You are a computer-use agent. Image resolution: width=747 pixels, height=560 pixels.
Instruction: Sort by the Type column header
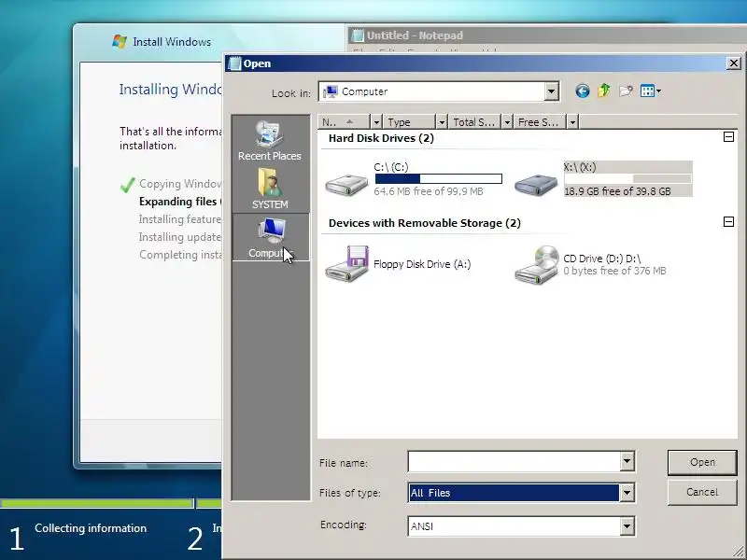tap(410, 122)
